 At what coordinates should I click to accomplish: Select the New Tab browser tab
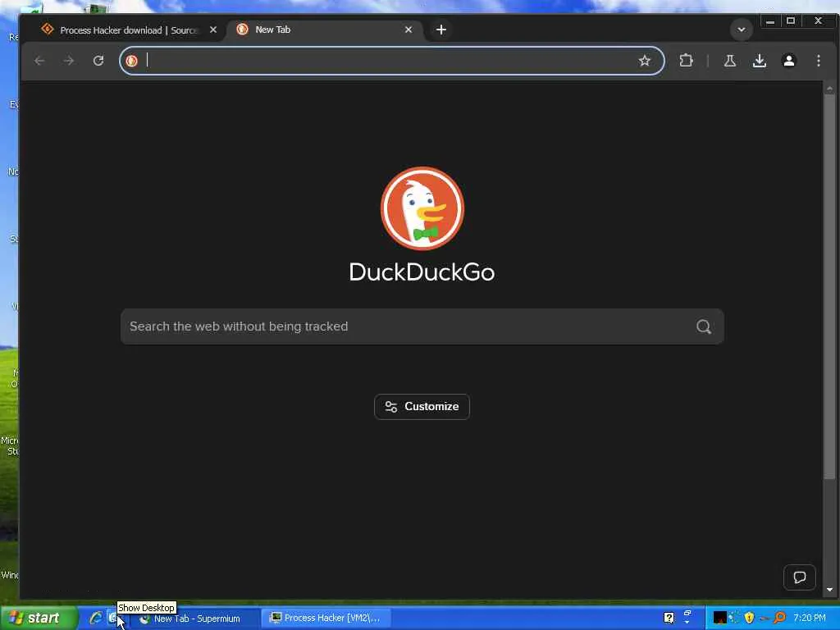click(x=325, y=30)
